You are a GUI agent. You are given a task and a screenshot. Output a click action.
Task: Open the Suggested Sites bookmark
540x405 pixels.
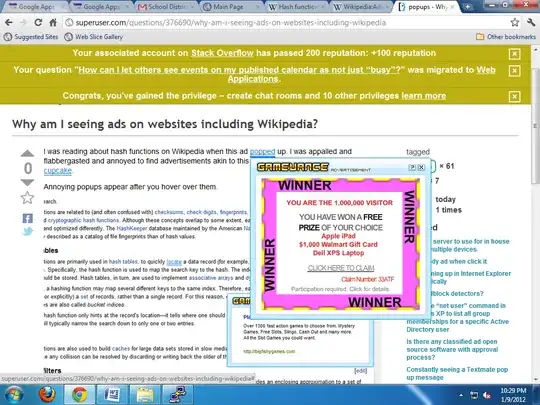[x=31, y=37]
